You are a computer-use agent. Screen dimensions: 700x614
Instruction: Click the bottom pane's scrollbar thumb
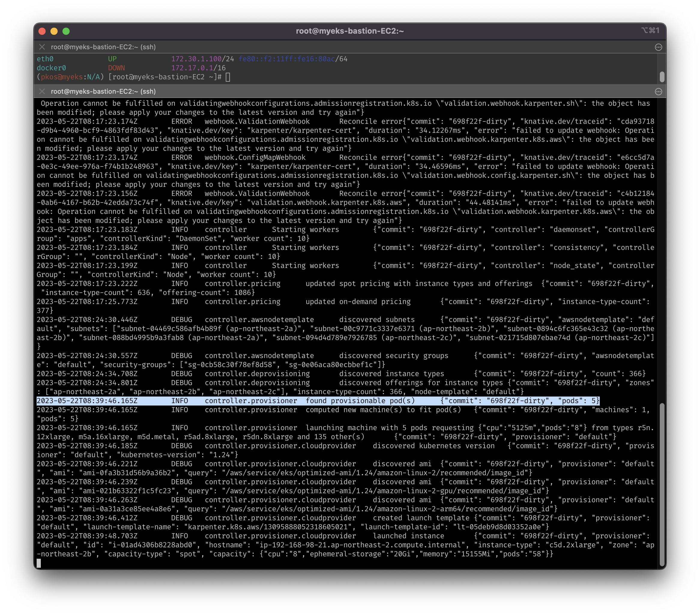662,485
